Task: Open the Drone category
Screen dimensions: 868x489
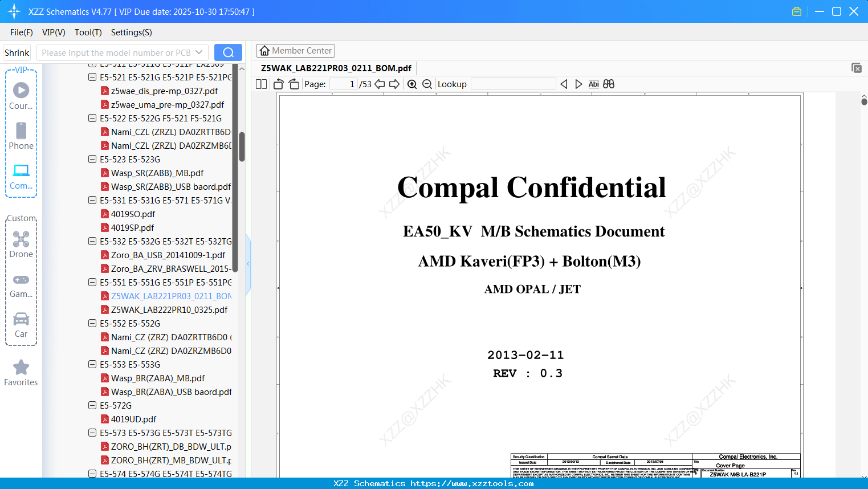Action: click(21, 244)
